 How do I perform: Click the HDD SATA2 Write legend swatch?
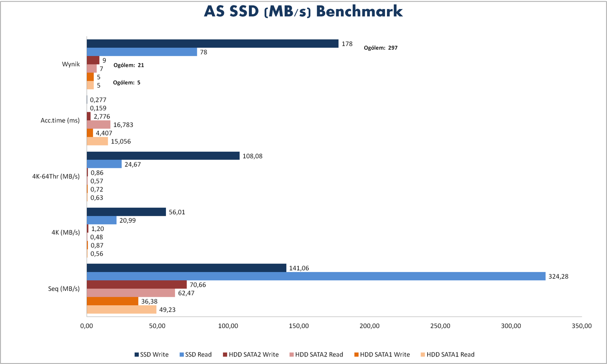coord(226,355)
